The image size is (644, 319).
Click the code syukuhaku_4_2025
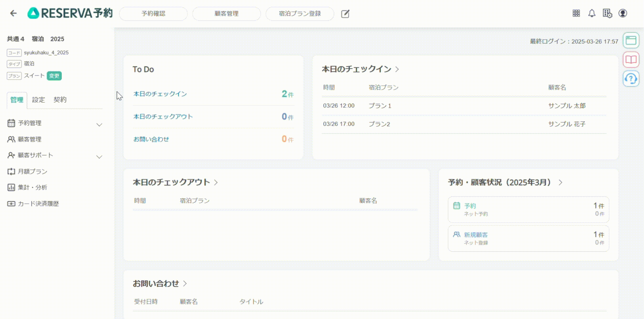click(46, 52)
